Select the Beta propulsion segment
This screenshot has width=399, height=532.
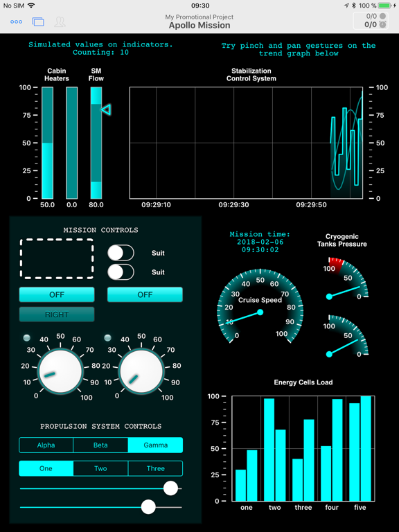click(100, 445)
